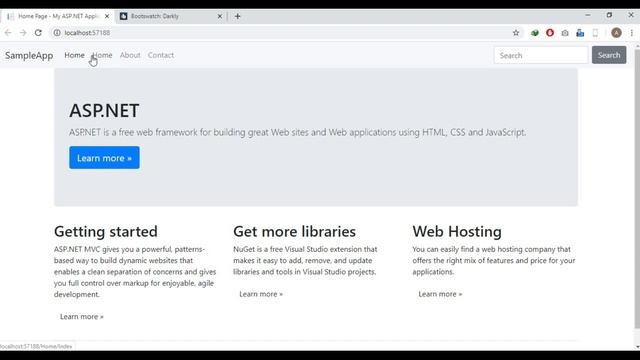Focus the Search text field
The width and height of the screenshot is (640, 360).
pos(541,55)
